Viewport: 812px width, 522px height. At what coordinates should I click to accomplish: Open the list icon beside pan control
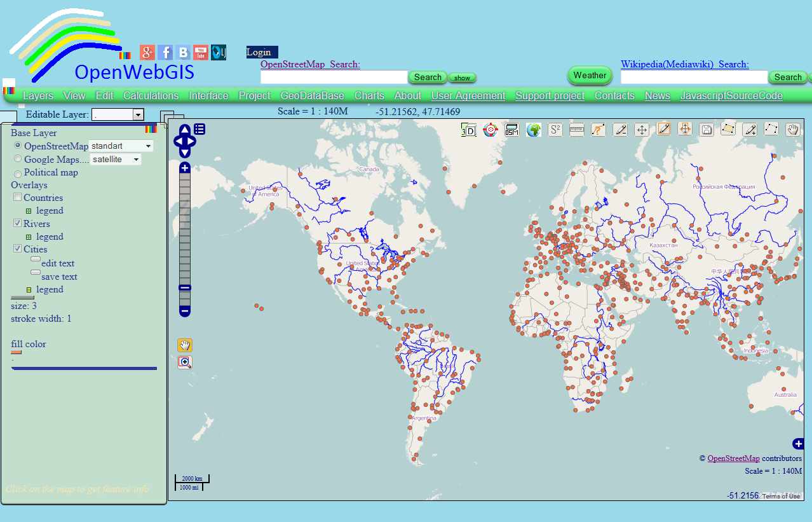click(x=200, y=129)
